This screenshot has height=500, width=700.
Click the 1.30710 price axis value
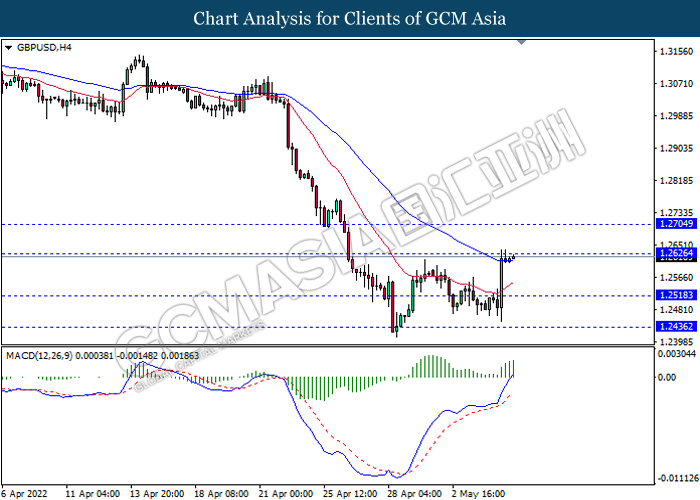676,84
